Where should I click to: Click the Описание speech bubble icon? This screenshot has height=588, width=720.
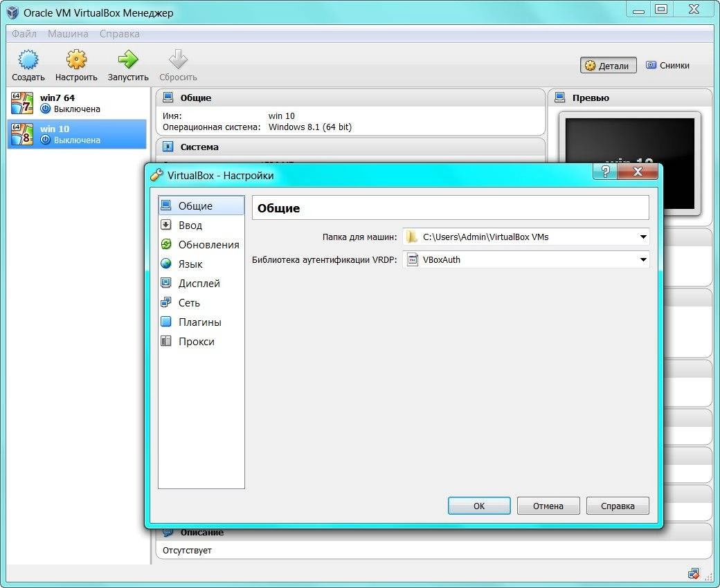(168, 532)
